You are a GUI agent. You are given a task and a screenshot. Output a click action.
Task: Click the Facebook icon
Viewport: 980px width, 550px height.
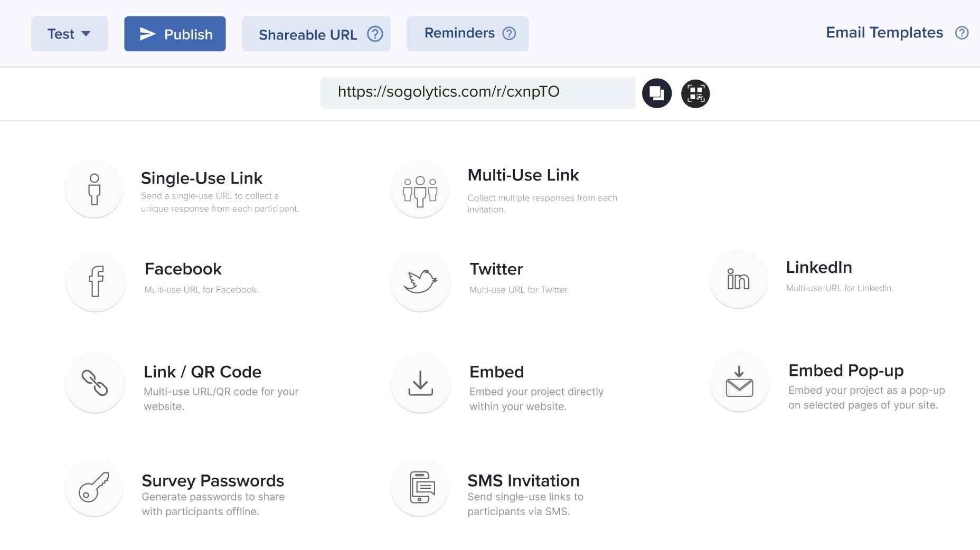(x=96, y=281)
